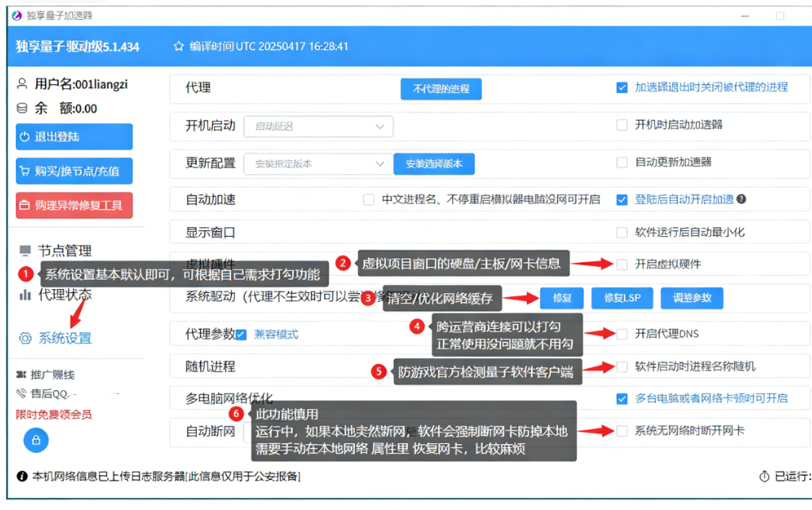This screenshot has width=812, height=510.
Task: Enable 系统无网络时断开网卡 checkbox
Action: tap(622, 431)
